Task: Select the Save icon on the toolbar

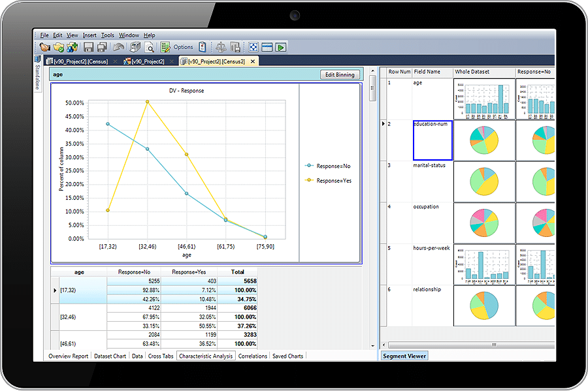Action: [x=88, y=46]
